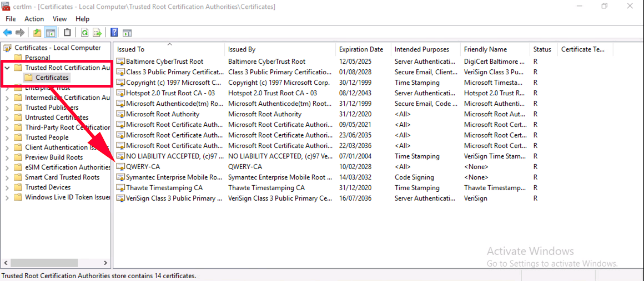This screenshot has height=281, width=644.
Task: Click certificate icon beside Hotspot 2.0 Trust Root
Action: tap(120, 93)
